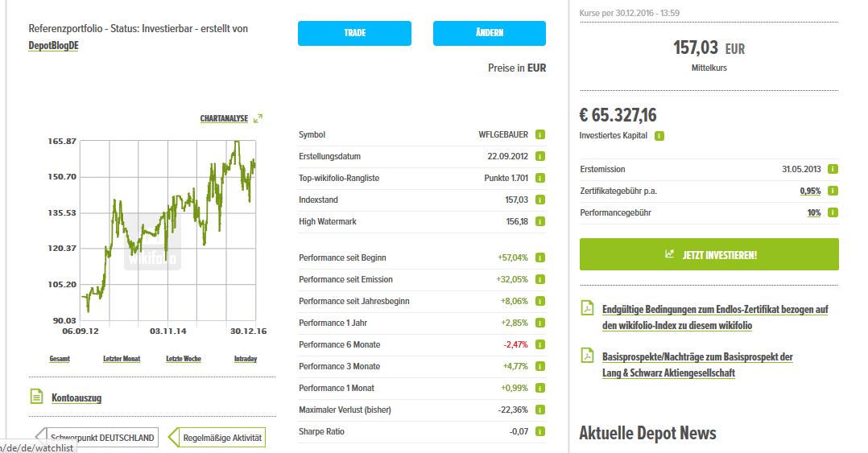Open the DepotBlogDE creator profile link
The width and height of the screenshot is (868, 453).
53,46
